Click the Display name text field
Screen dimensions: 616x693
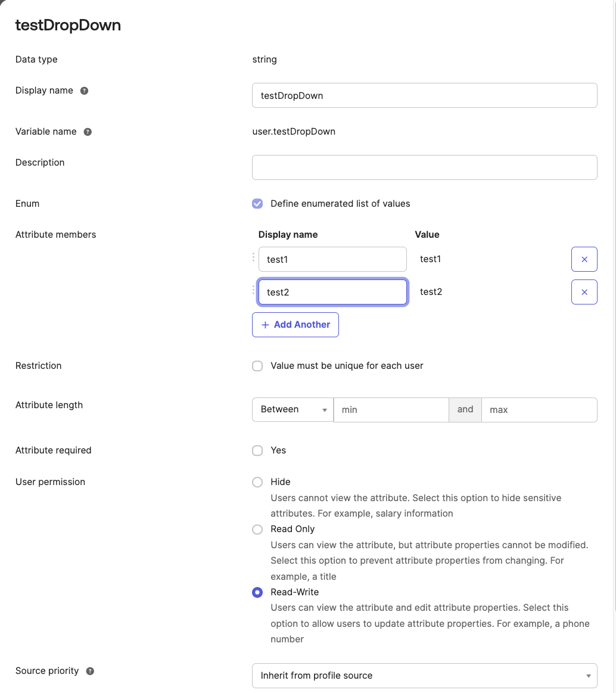(424, 95)
